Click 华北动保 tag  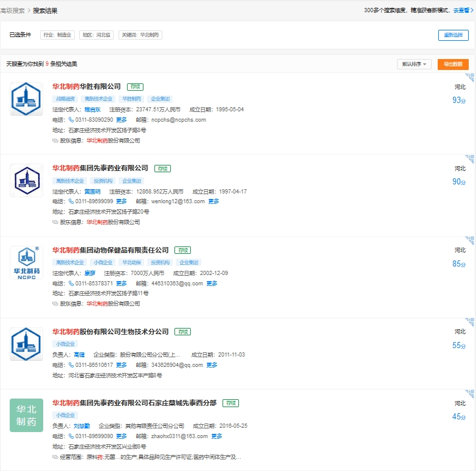[131, 262]
